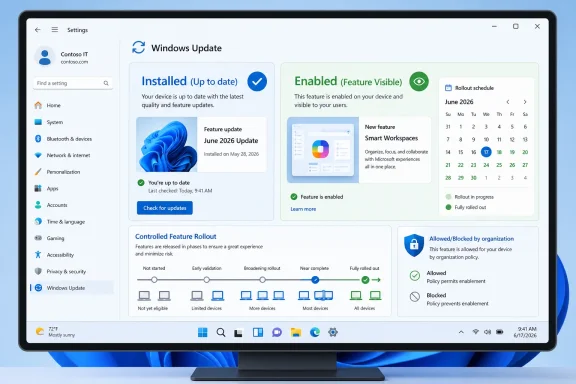
Task: Click the Smart Workspaces preview thumbnail
Action: (323, 150)
